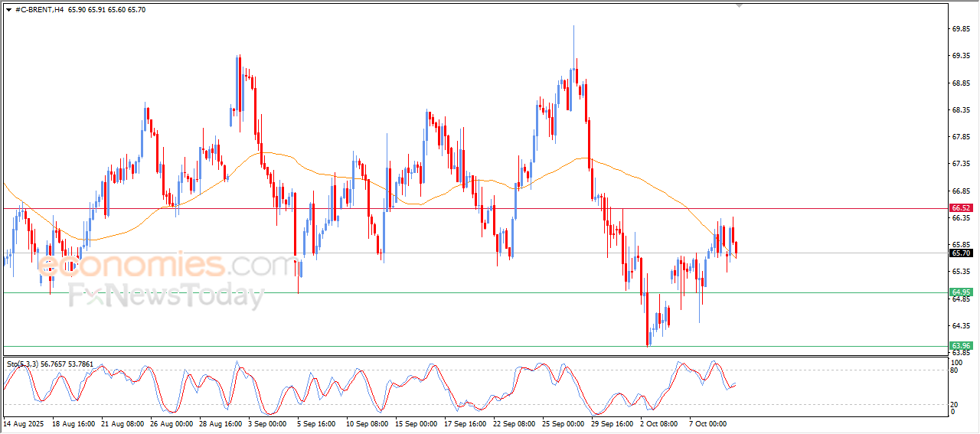Open the chart menu arrow beside #C-BRENT

8,9
